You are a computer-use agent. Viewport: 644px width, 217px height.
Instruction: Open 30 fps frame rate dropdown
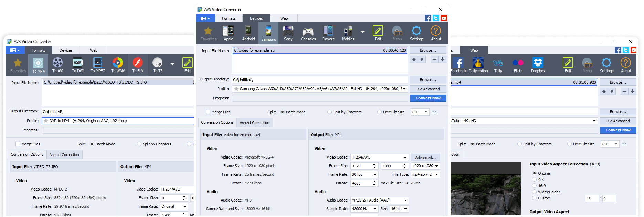pos(375,175)
